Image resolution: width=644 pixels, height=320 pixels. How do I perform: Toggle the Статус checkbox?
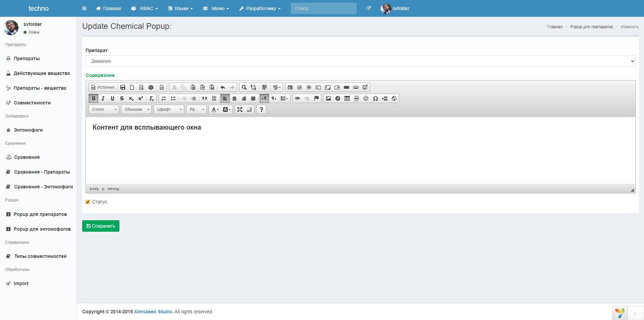click(88, 202)
